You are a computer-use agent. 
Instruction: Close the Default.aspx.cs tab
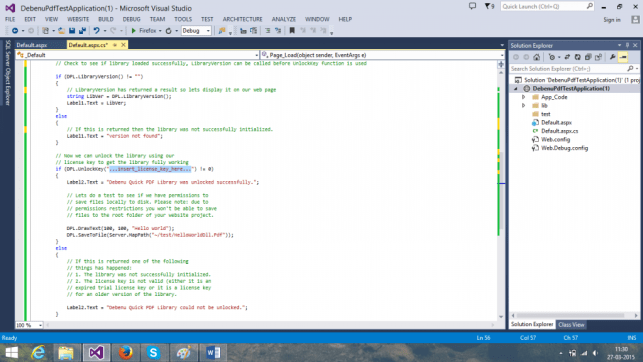pyautogui.click(x=123, y=45)
